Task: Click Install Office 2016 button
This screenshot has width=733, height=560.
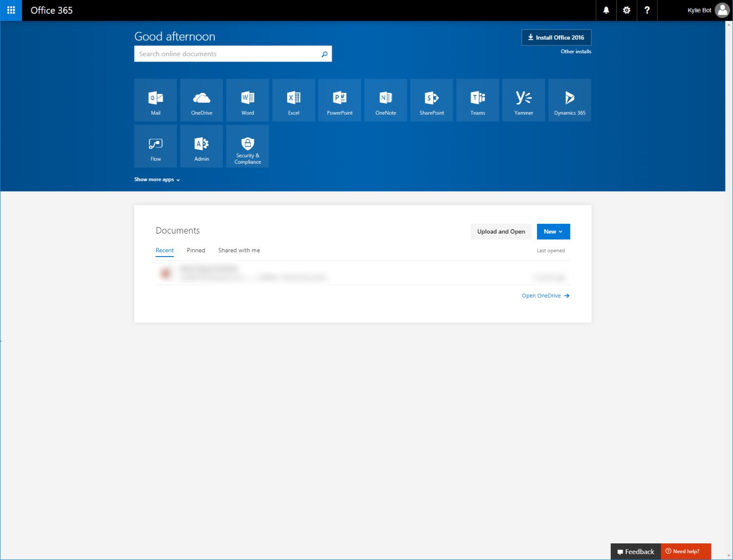Action: click(x=556, y=38)
